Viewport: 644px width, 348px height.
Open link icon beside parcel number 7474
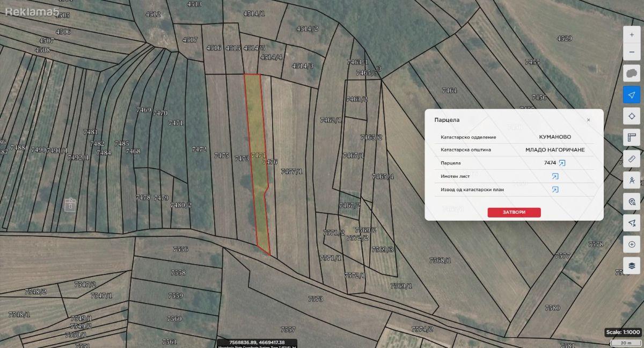pos(562,163)
